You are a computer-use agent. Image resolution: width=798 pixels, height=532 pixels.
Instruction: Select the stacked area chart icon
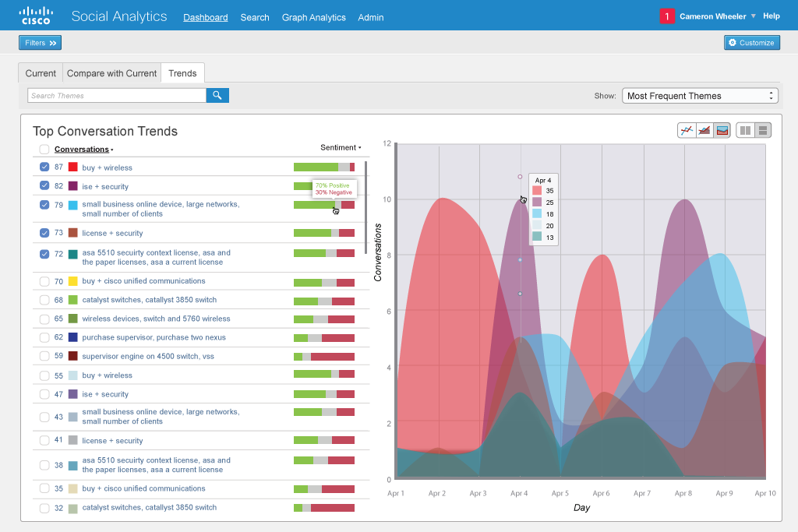[722, 130]
